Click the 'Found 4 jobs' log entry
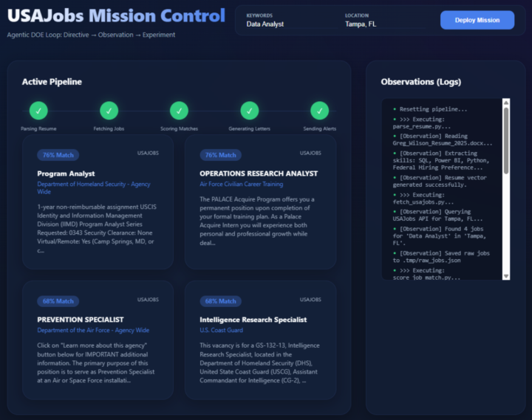 pyautogui.click(x=440, y=236)
